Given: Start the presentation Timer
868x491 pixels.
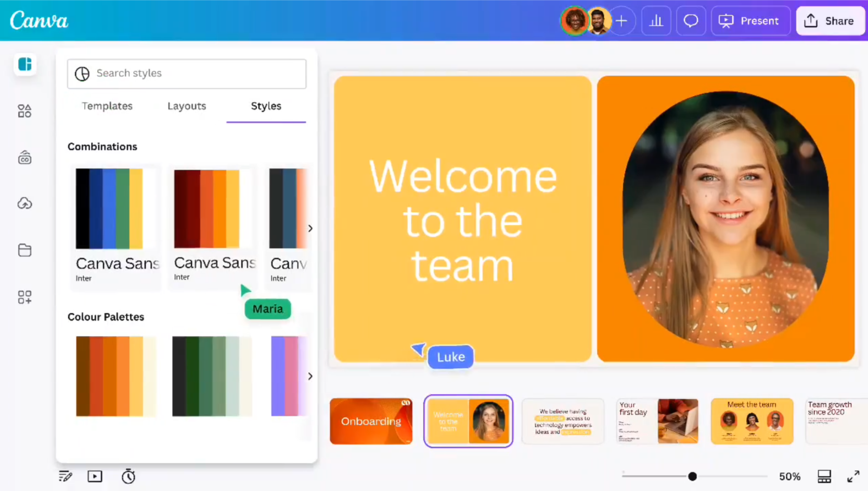Looking at the screenshot, I should point(128,476).
